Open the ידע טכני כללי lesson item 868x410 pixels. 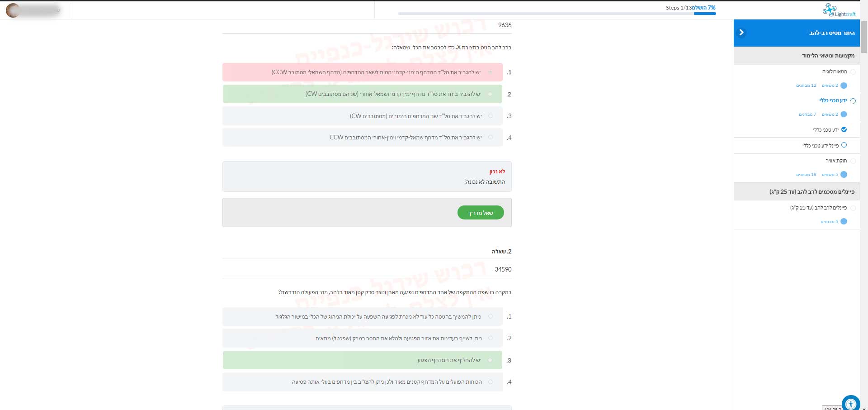(826, 130)
